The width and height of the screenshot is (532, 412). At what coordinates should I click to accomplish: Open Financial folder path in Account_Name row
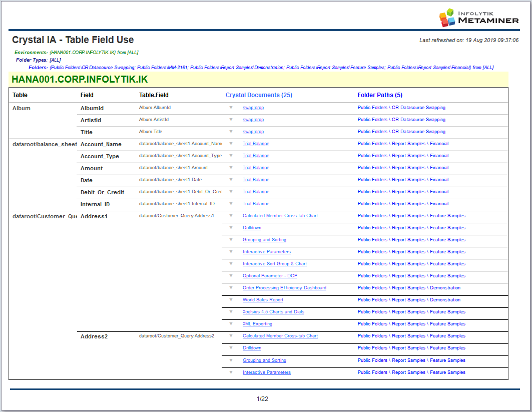click(403, 144)
